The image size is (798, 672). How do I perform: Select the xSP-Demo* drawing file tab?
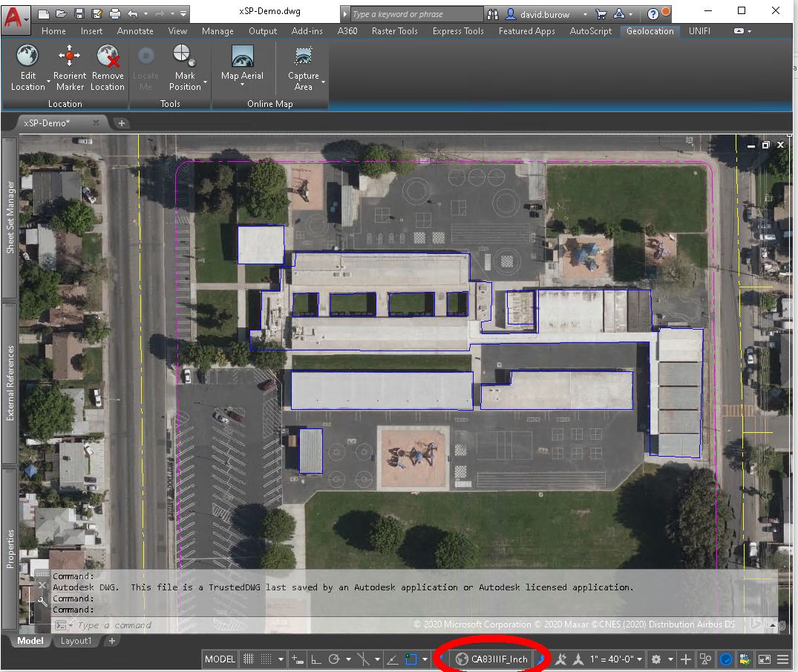[x=47, y=123]
